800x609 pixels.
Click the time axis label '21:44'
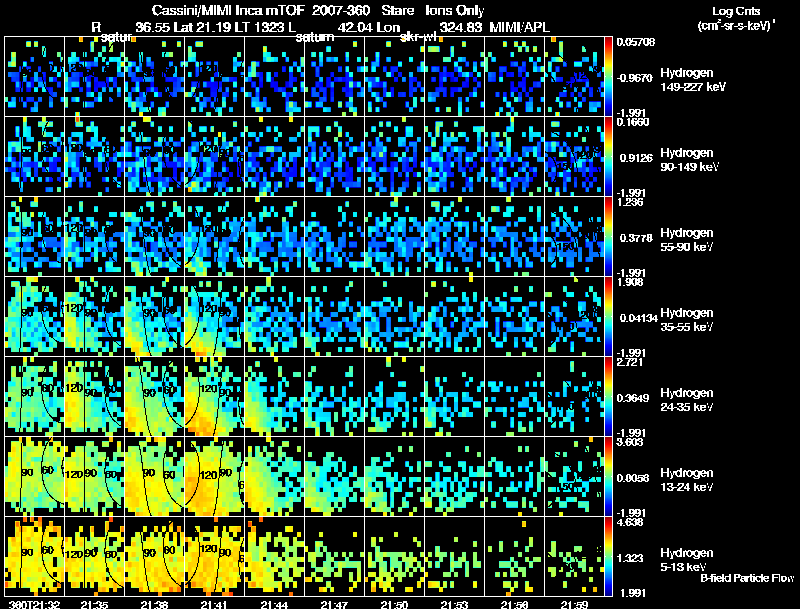point(274,605)
